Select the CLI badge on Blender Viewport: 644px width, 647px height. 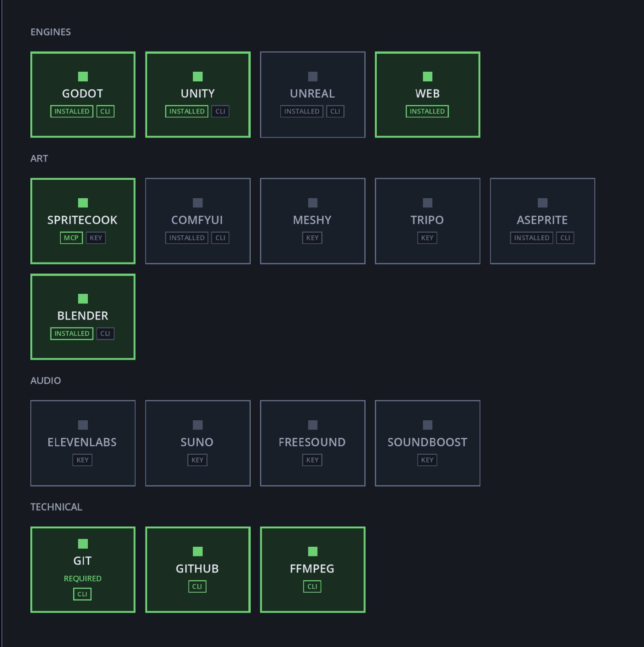[105, 333]
